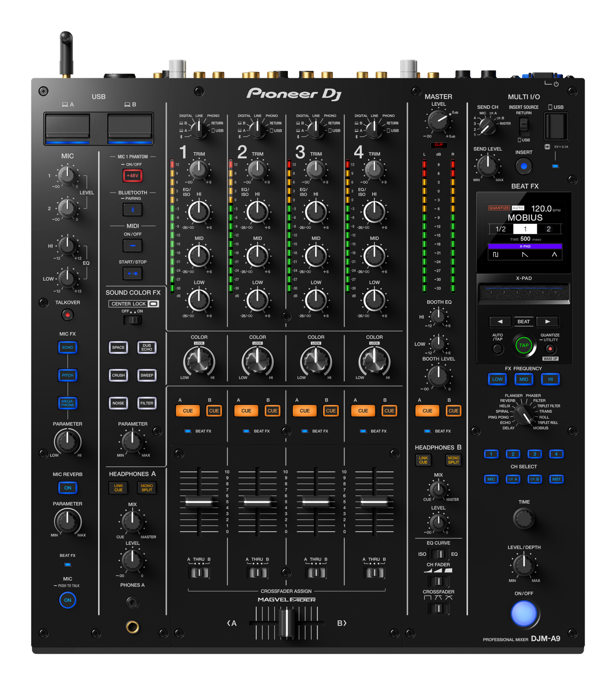Flip channel 1 crossfader assign switch

[x=199, y=572]
